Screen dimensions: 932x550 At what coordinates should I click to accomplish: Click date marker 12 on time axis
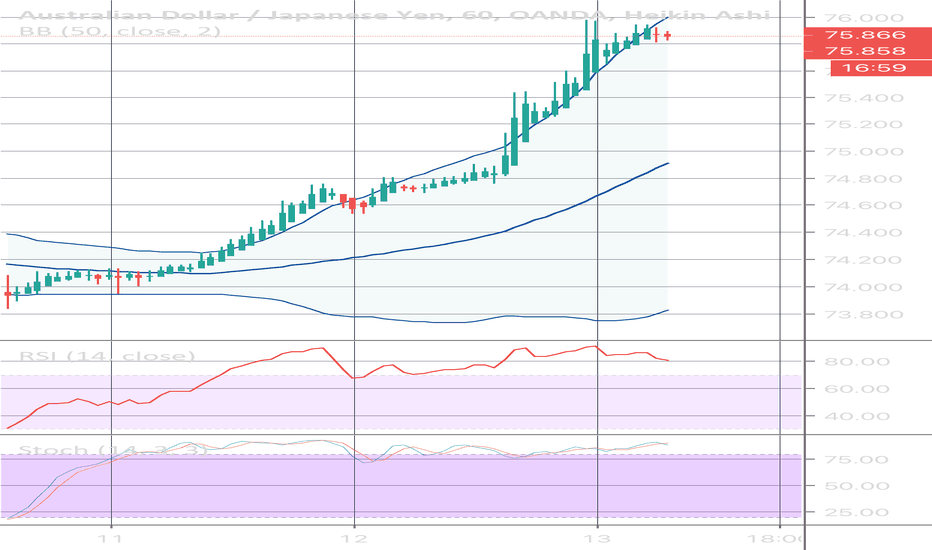[x=355, y=538]
